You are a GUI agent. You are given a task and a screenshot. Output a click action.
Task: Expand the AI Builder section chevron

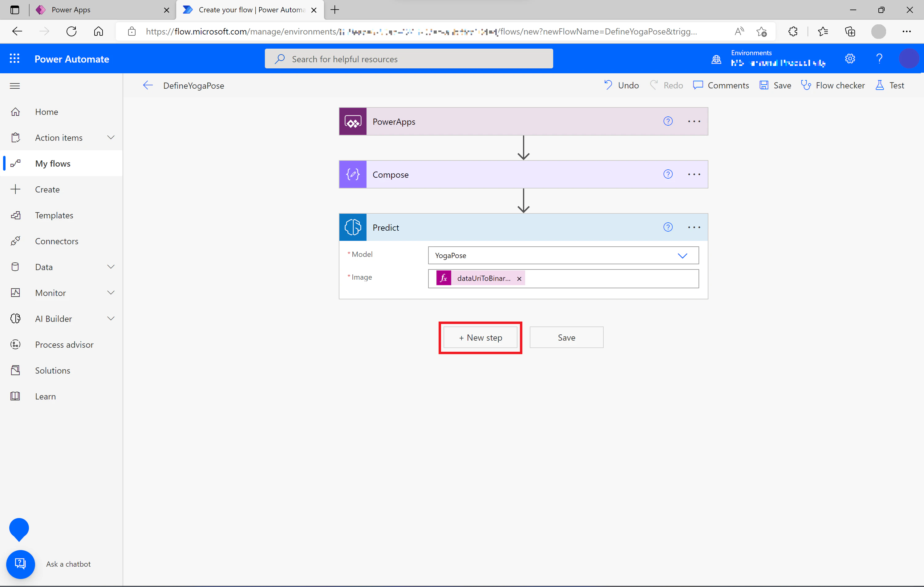point(111,318)
